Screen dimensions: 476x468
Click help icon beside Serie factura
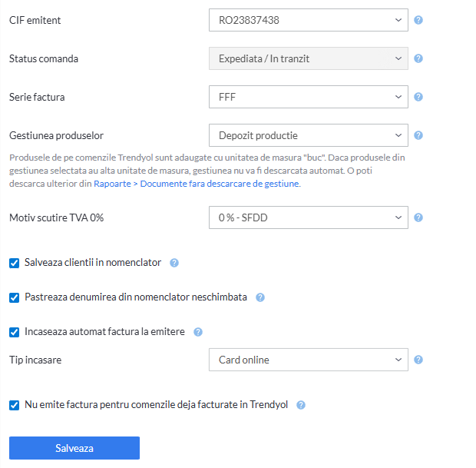click(418, 97)
